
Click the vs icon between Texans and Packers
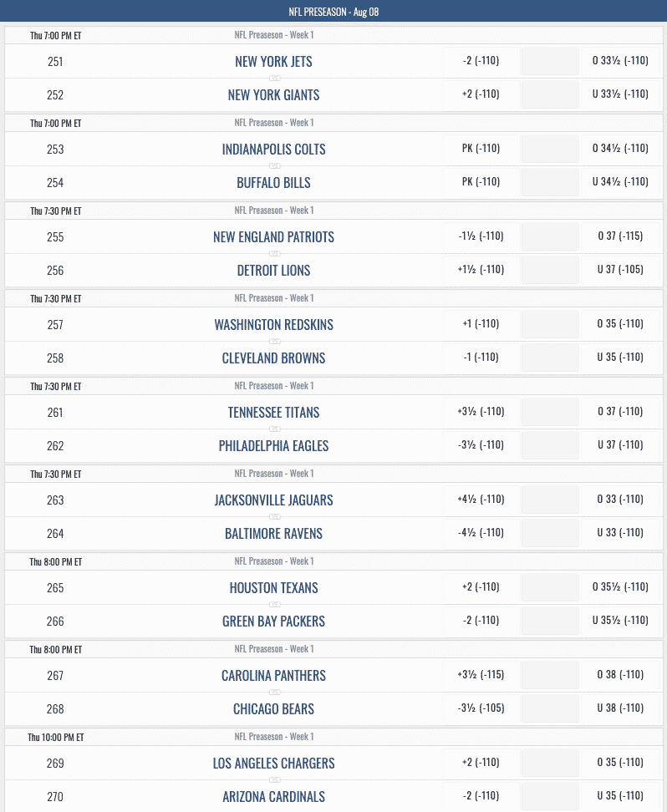pyautogui.click(x=275, y=604)
